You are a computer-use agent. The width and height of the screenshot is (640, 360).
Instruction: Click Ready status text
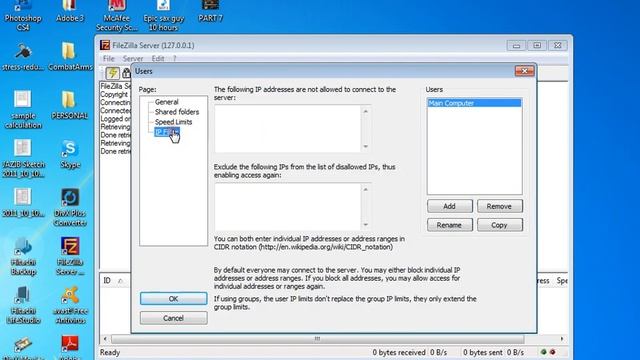(110, 352)
